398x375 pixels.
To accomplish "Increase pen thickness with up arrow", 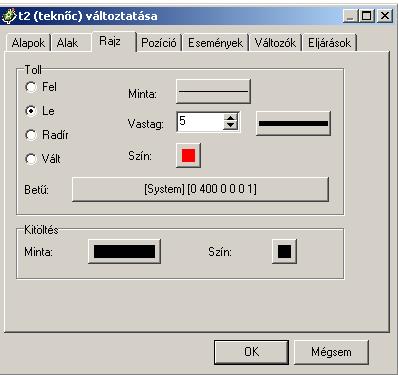I will 230,117.
